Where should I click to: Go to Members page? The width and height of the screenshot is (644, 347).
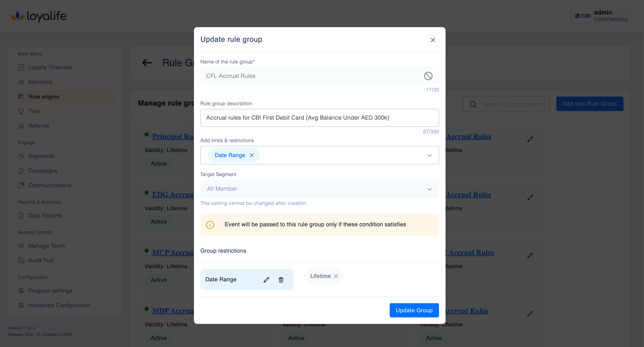(x=40, y=82)
